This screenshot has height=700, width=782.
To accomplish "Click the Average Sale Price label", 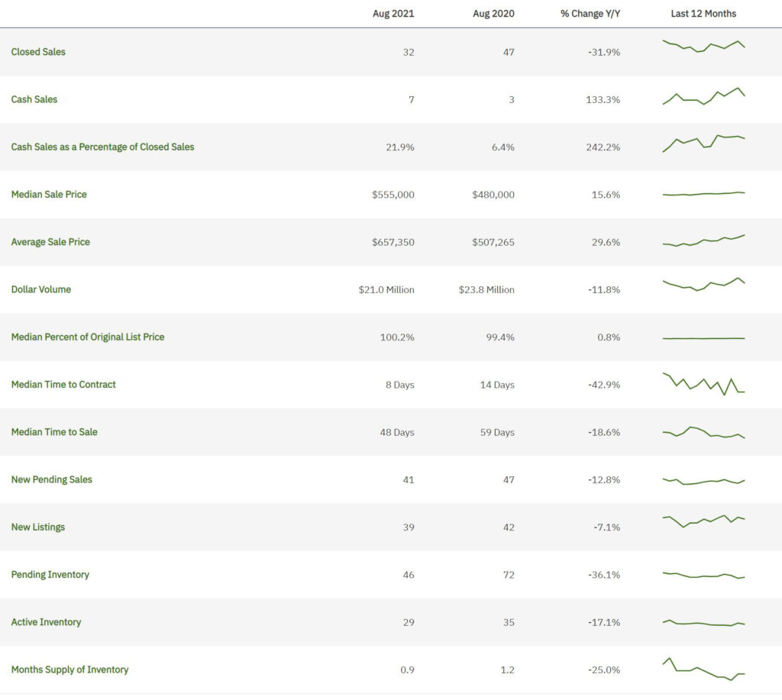I will pos(50,242).
